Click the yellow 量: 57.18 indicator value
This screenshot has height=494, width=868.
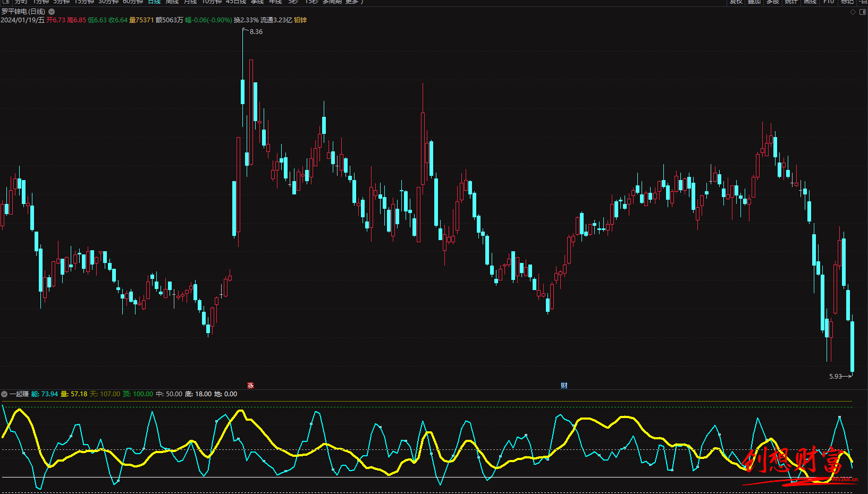click(x=74, y=394)
